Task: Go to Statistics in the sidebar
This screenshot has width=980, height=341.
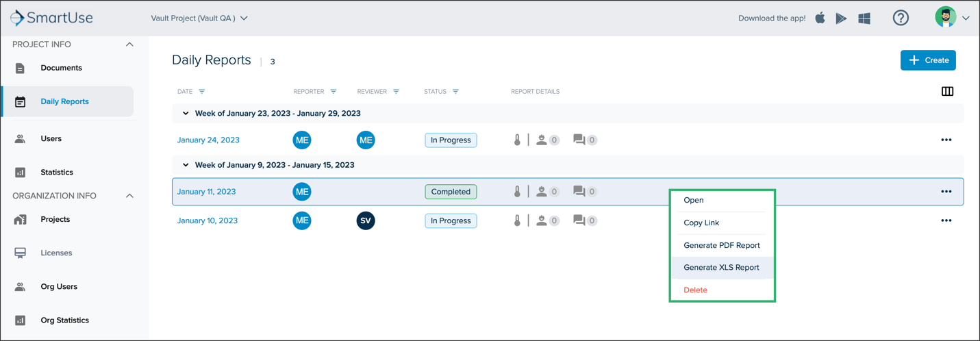Action: click(x=57, y=173)
